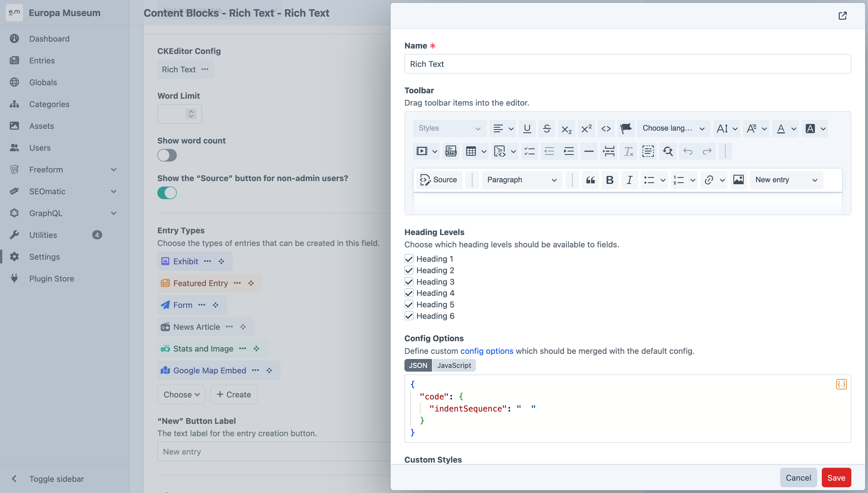Click the insert image icon
Screen dimensions: 868x493
point(738,179)
